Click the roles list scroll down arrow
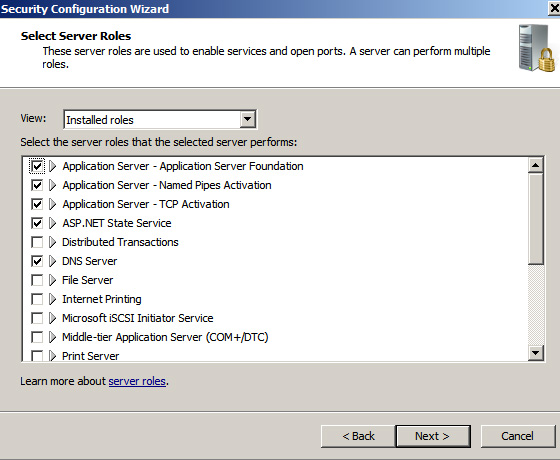Screen dimensions: 560x460 pyautogui.click(x=536, y=353)
